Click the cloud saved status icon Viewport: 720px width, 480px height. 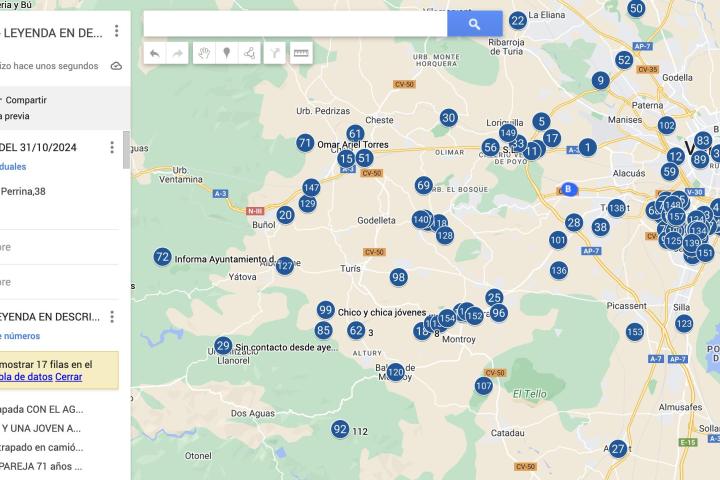tap(116, 66)
